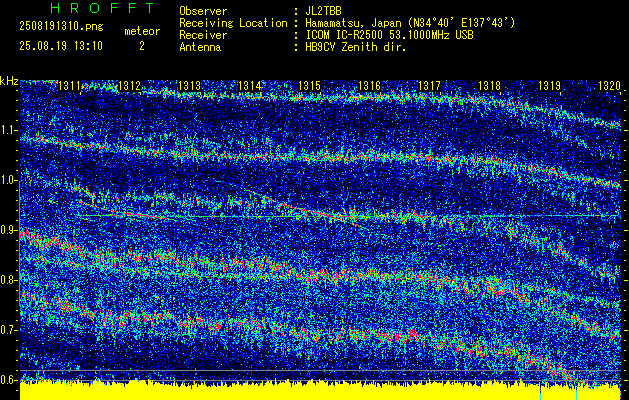Click the 1316 time marker

point(369,86)
